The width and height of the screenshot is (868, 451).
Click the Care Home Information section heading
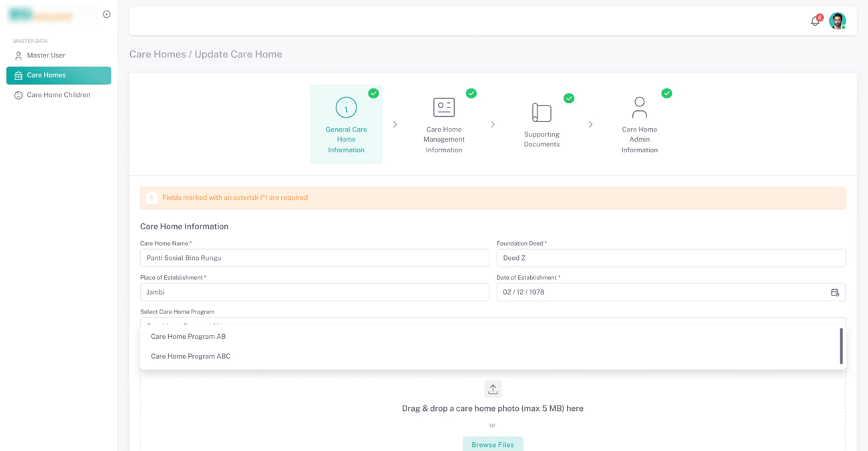184,227
